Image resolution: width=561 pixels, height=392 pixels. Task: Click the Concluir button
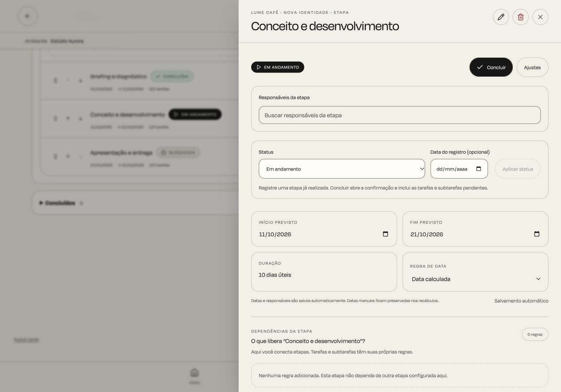click(x=491, y=67)
